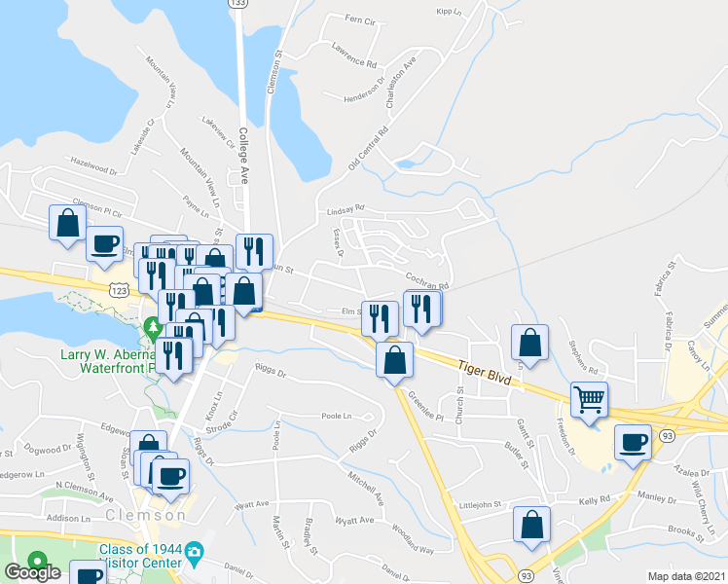Viewport: 728px width, 584px height.
Task: Click the Map data ©2021 attribution
Action: tap(687, 577)
